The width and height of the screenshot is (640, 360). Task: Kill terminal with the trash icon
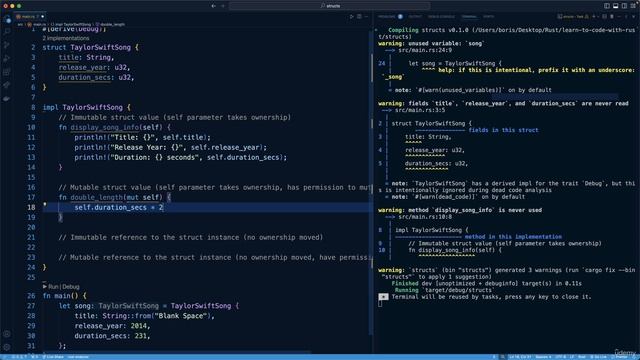(x=612, y=17)
